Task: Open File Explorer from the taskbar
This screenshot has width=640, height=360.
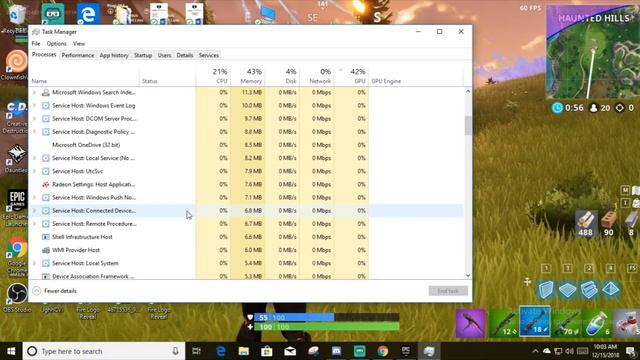Action: pos(244,351)
